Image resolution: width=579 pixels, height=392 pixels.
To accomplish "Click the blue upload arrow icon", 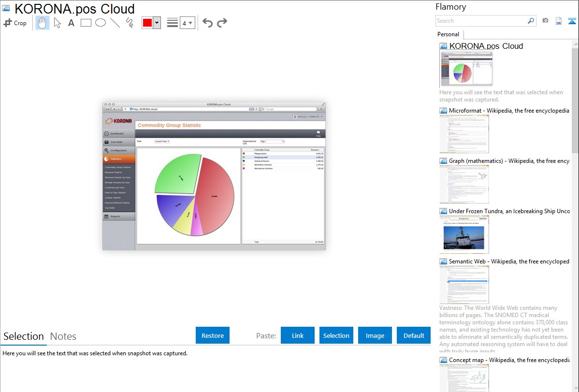I will [x=572, y=21].
